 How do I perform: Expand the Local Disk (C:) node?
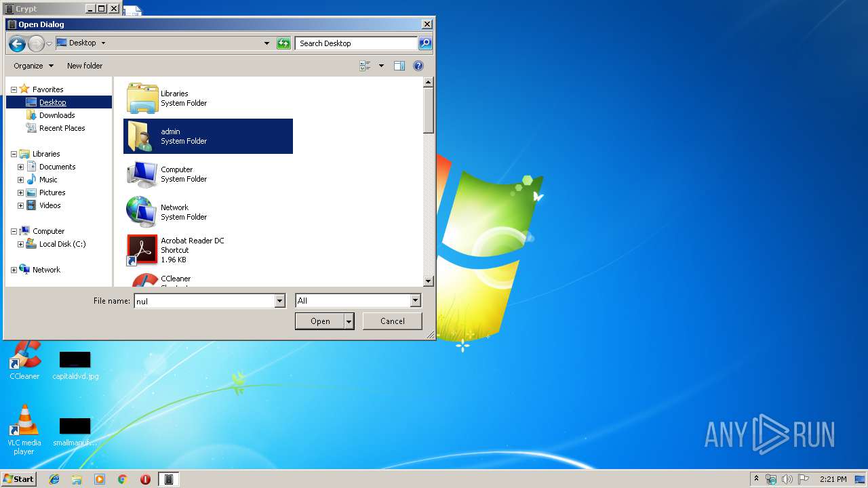[x=20, y=244]
